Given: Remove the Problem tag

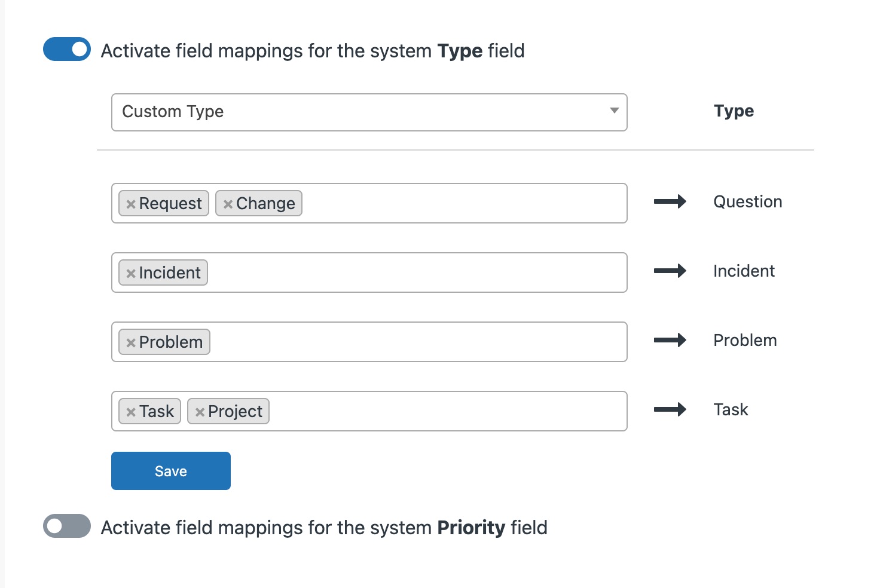Looking at the screenshot, I should click(x=131, y=342).
